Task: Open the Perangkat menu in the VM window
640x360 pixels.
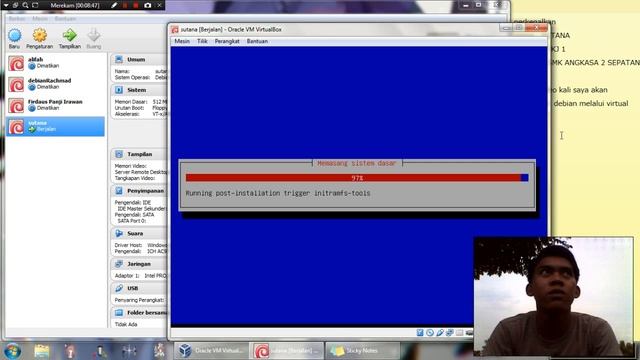Action: pyautogui.click(x=227, y=41)
